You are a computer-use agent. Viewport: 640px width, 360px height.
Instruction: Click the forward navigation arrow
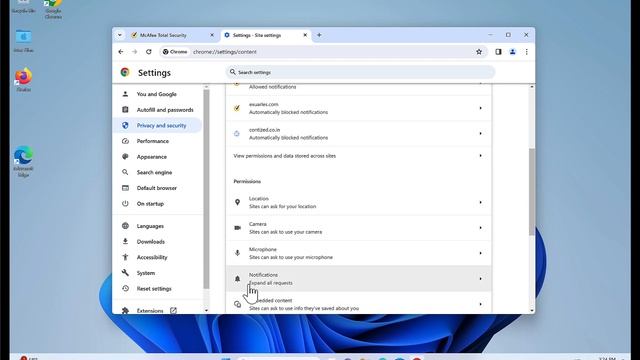click(135, 52)
